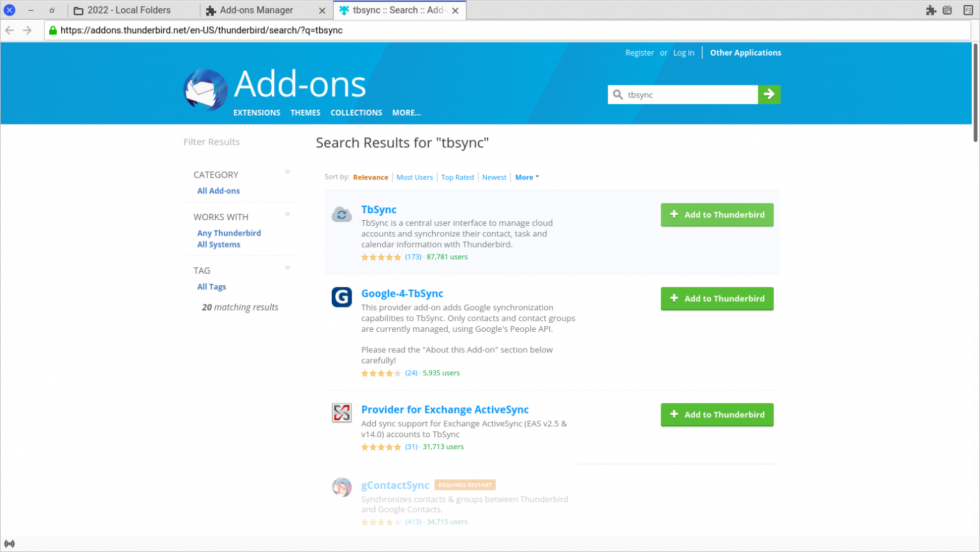Submit search with green arrow button
This screenshot has width=980, height=552.
click(769, 94)
